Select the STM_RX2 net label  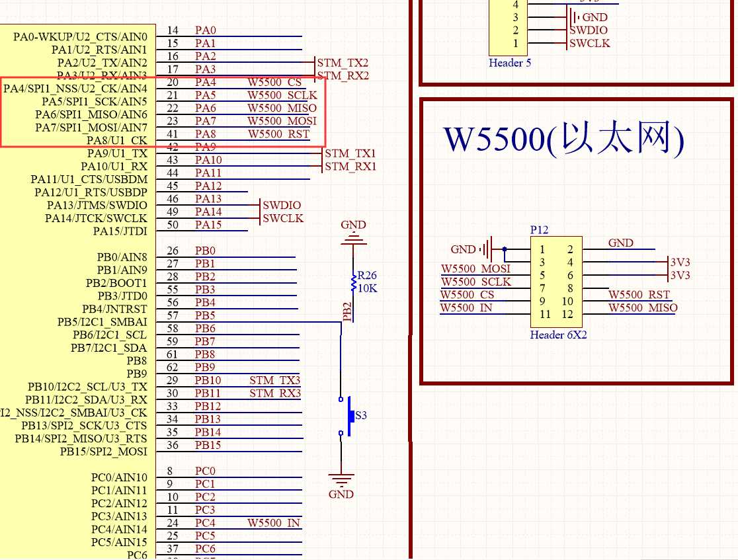click(343, 76)
